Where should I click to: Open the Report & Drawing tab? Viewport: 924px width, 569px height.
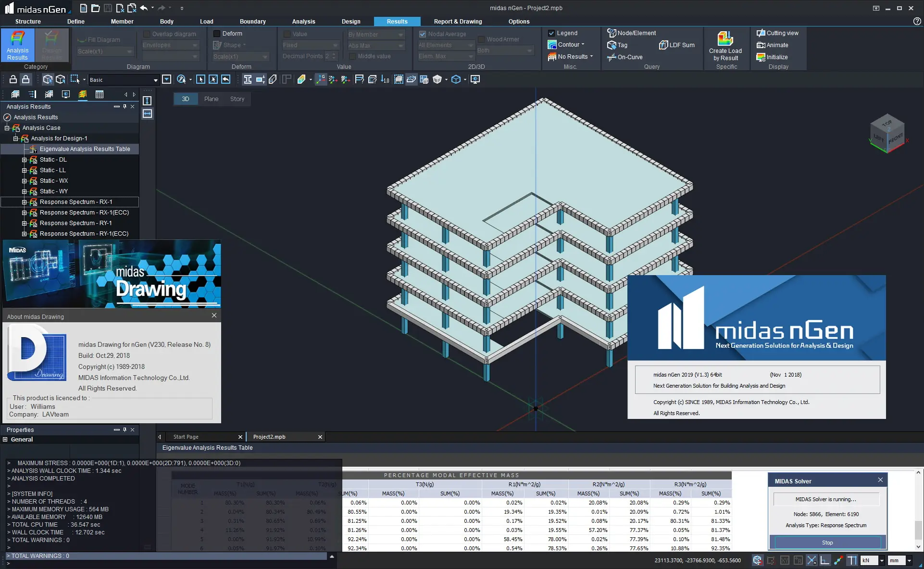[x=458, y=21]
